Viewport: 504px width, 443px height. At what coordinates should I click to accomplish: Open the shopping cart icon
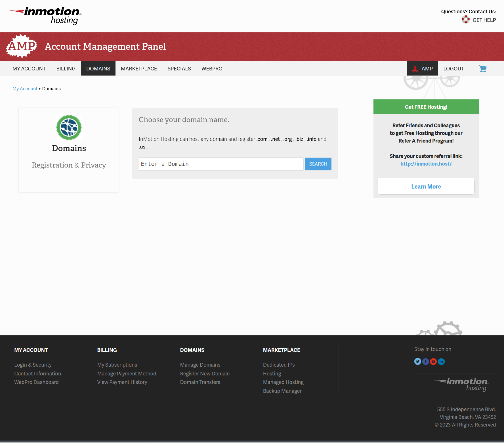(x=483, y=68)
